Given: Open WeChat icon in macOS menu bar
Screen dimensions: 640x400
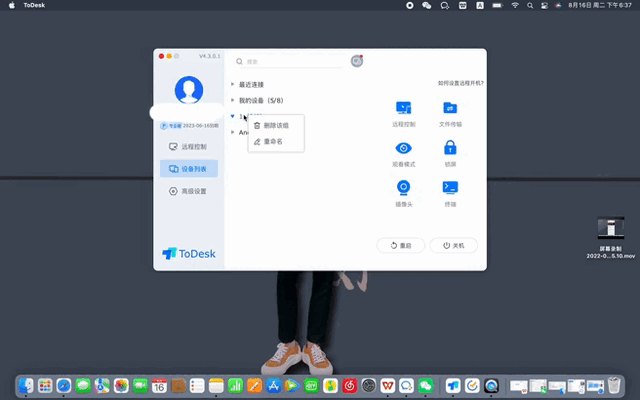Looking at the screenshot, I should coord(427,5).
